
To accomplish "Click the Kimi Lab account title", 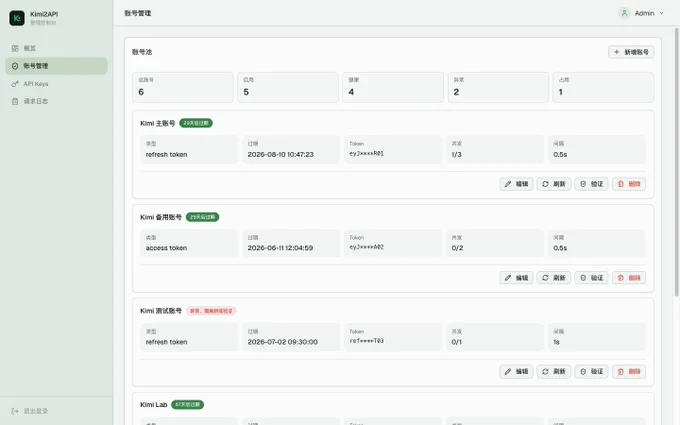I will (154, 405).
